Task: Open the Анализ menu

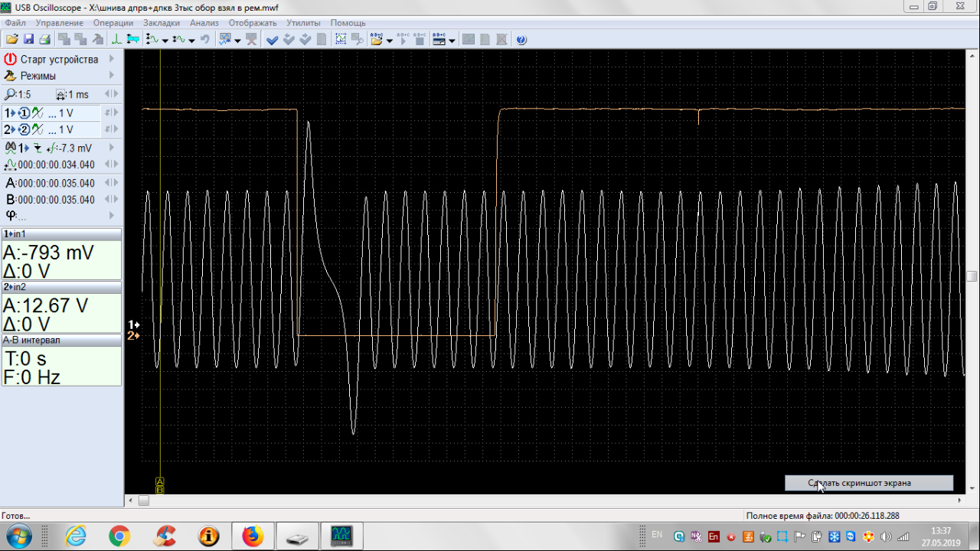Action: coord(204,23)
